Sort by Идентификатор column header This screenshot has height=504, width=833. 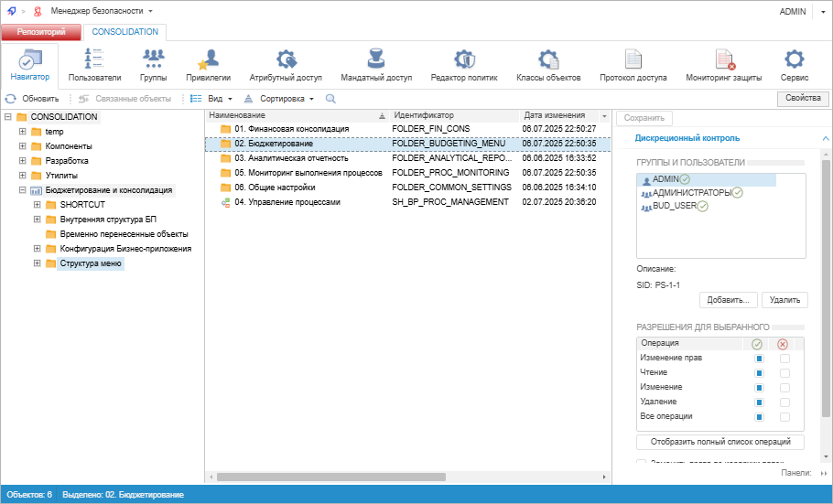tap(454, 115)
